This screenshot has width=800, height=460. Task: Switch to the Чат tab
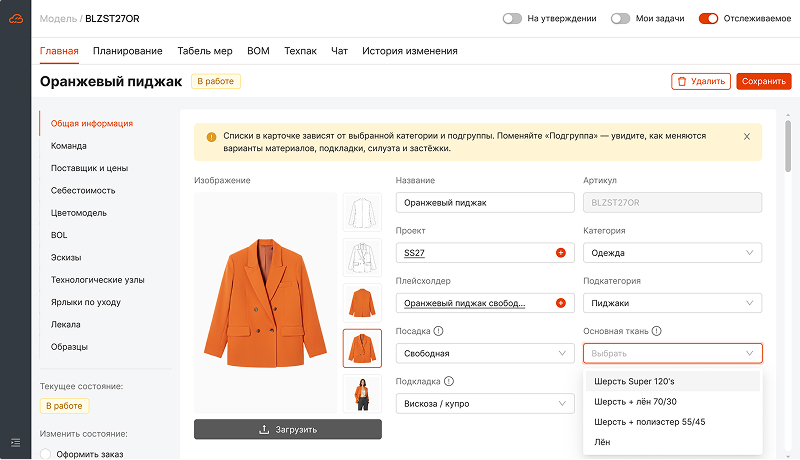(x=339, y=51)
